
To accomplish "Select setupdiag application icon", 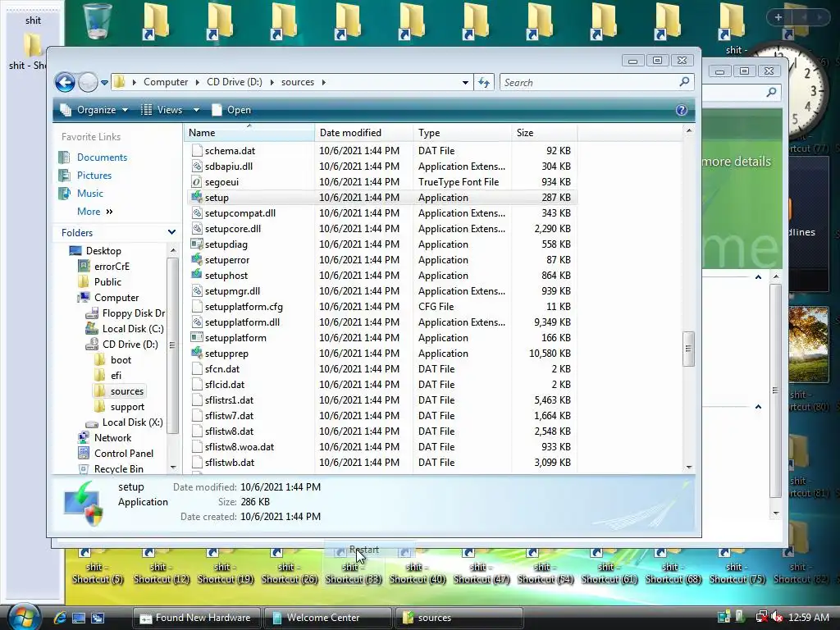I will 197,244.
